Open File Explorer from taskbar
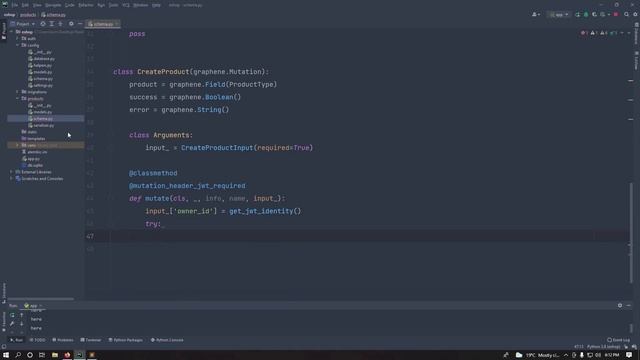This screenshot has height=360, width=640. pos(54,355)
